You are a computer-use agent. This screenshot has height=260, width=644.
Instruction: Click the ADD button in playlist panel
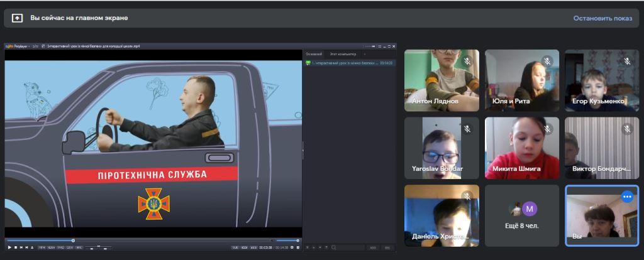[373, 247]
